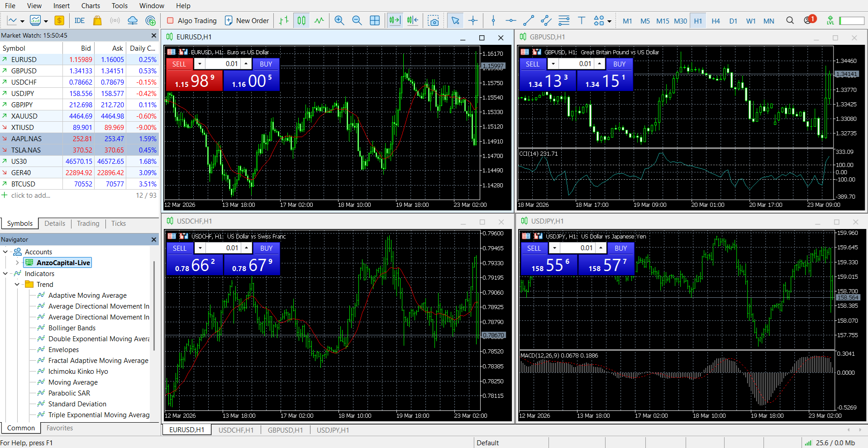The height and width of the screenshot is (448, 868).
Task: Click BUY on the USDJPY chart
Action: click(x=620, y=248)
